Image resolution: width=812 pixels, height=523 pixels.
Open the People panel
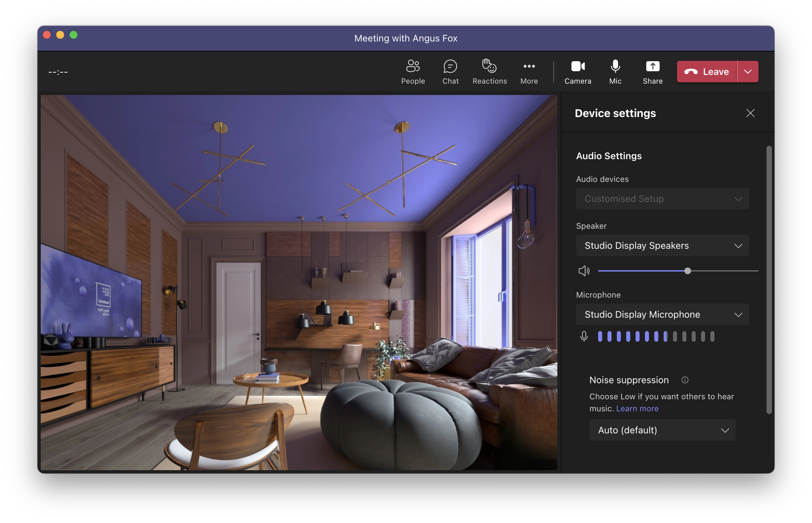pyautogui.click(x=413, y=72)
